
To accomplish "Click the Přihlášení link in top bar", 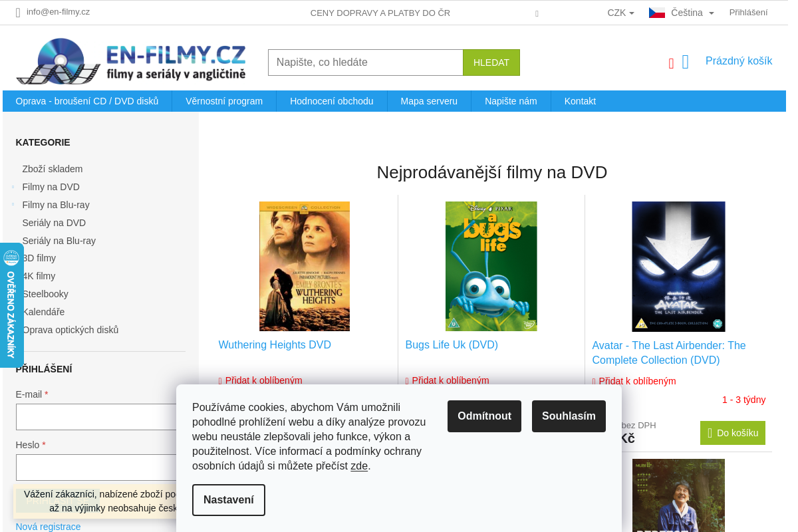I will click(x=748, y=13).
